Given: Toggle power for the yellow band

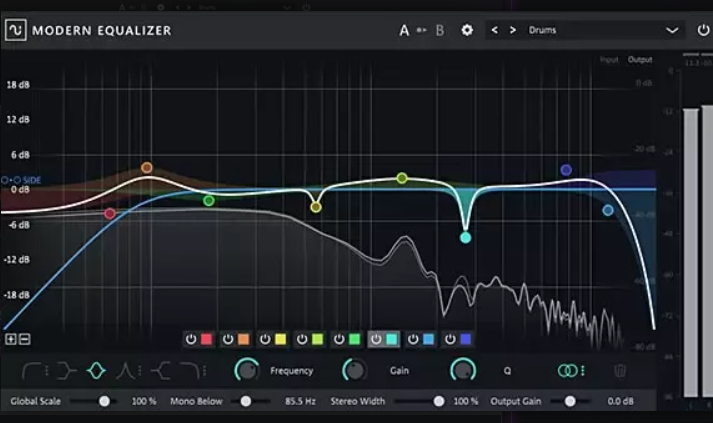Looking at the screenshot, I should [x=265, y=339].
